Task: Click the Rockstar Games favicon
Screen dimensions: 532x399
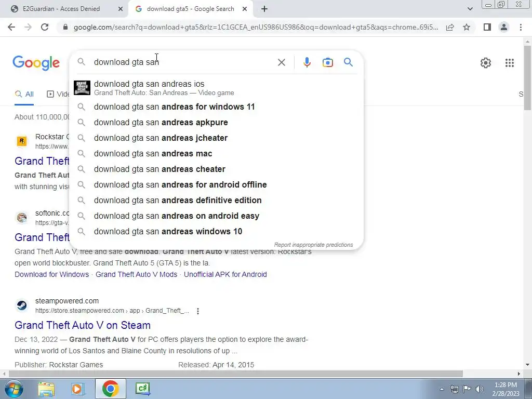Action: [22, 141]
